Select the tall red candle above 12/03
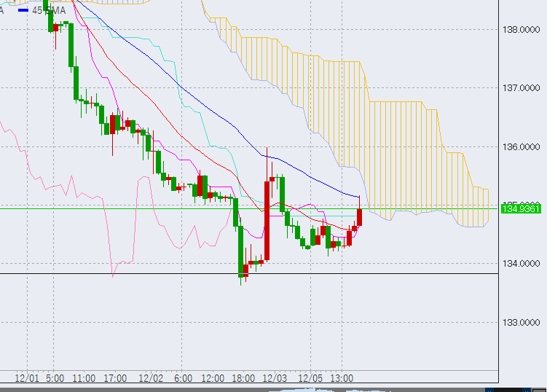The height and width of the screenshot is (392, 547). 267,219
